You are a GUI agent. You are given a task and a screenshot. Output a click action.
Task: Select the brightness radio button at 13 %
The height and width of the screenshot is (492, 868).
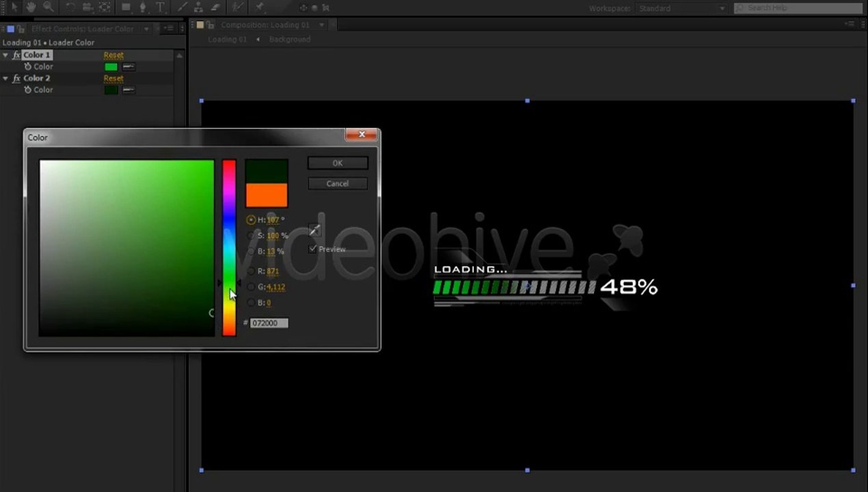tap(251, 251)
